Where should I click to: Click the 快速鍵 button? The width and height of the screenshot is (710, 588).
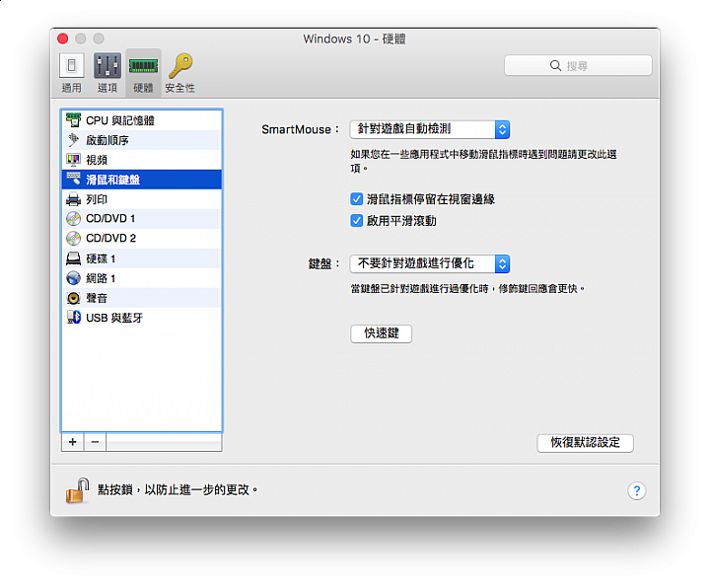[381, 333]
